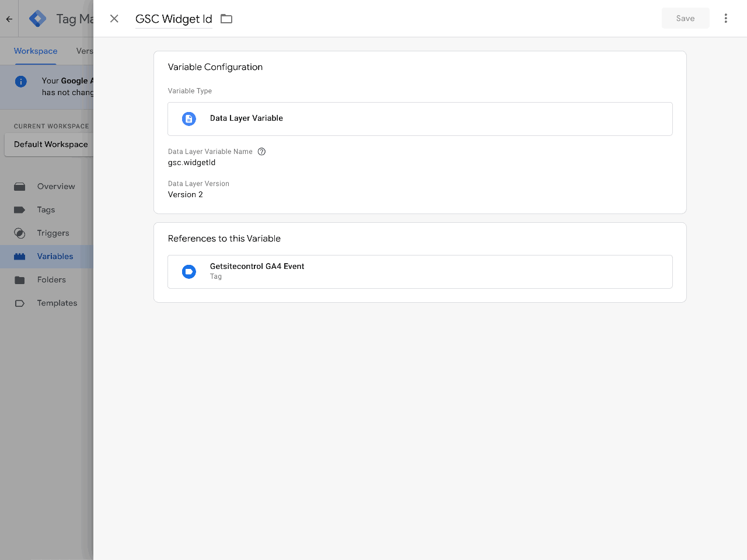Click the back arrow in the top bar
Image resolution: width=747 pixels, height=560 pixels.
tap(8, 18)
